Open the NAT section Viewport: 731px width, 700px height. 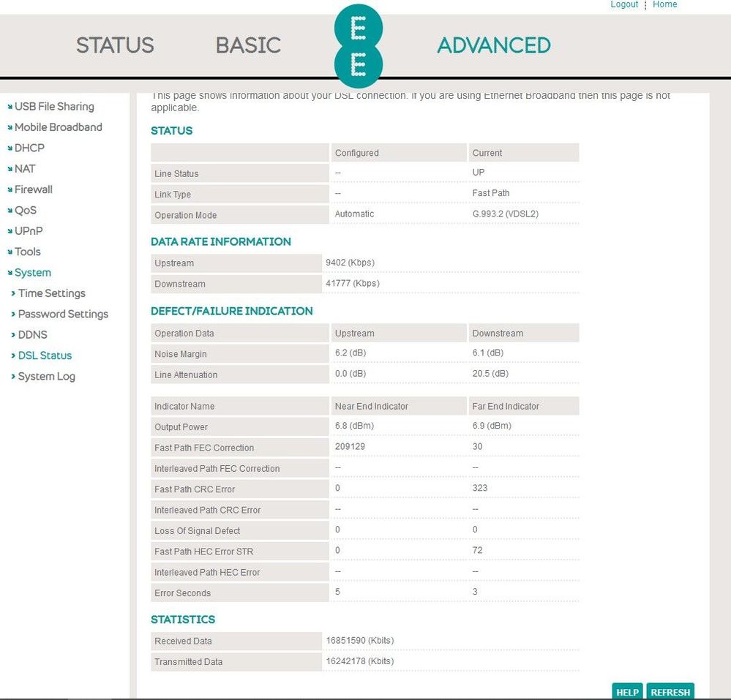25,169
